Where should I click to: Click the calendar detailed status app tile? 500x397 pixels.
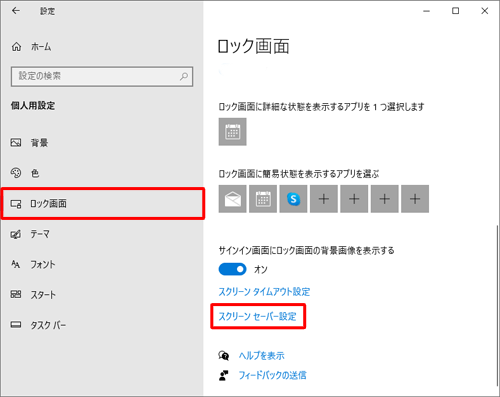233,132
